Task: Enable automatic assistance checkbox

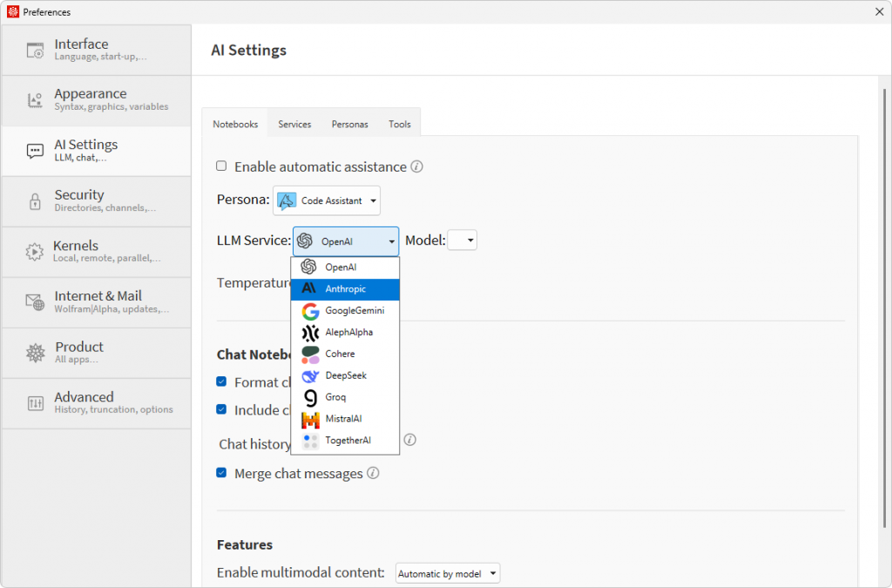Action: [221, 166]
